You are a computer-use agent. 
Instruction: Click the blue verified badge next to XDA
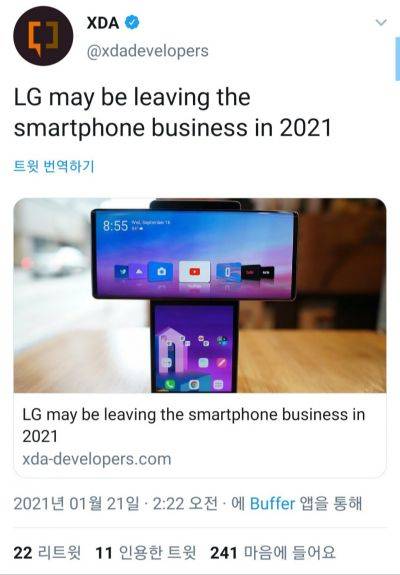132,23
